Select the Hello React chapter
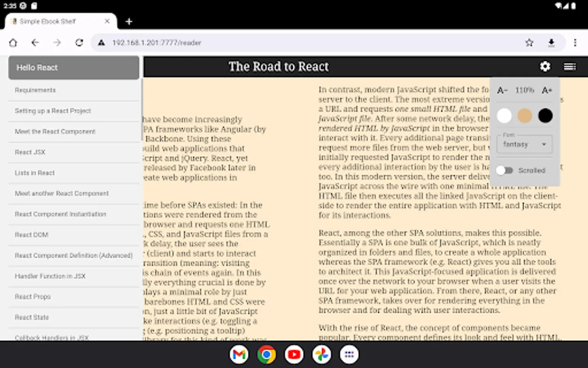This screenshot has width=588, height=368. click(74, 68)
